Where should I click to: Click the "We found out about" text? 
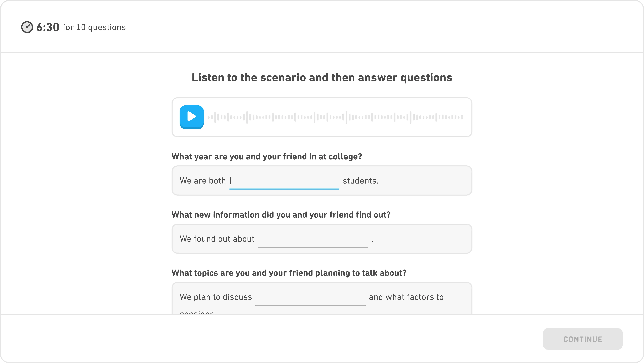(217, 239)
